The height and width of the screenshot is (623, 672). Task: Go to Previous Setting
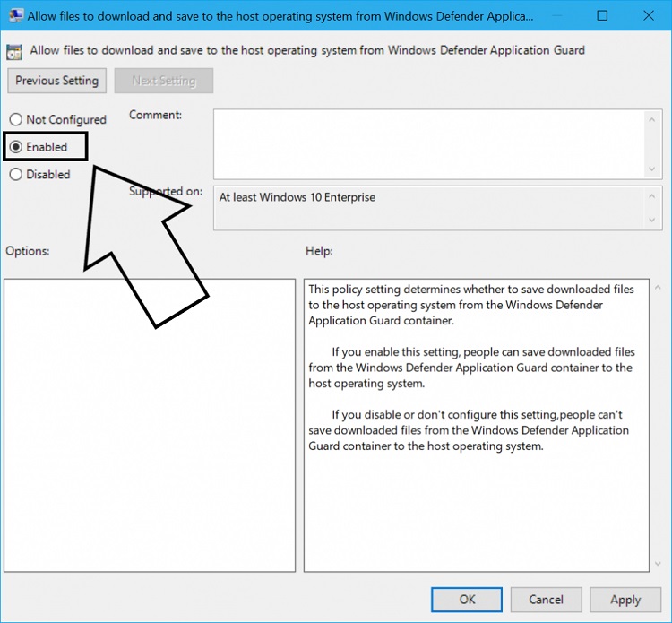coord(57,81)
